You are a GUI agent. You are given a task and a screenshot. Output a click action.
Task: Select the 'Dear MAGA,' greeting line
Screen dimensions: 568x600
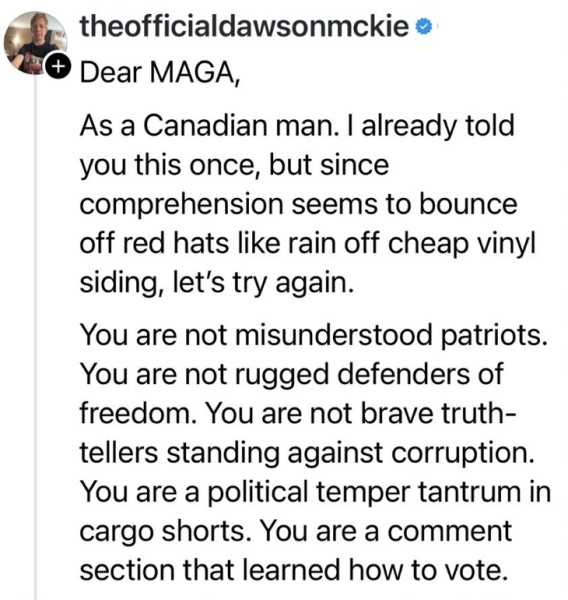(160, 72)
